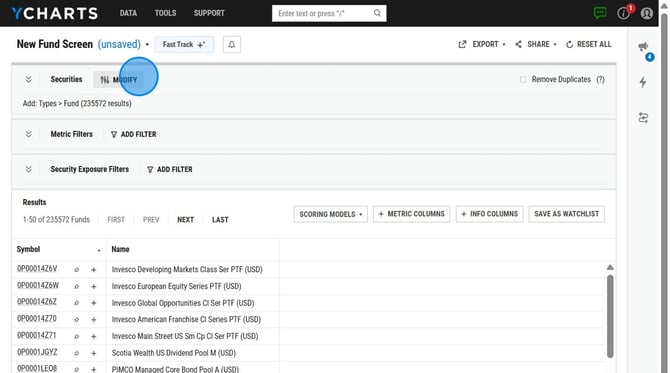
Task: Open the Scoring Models dropdown
Action: tap(330, 214)
